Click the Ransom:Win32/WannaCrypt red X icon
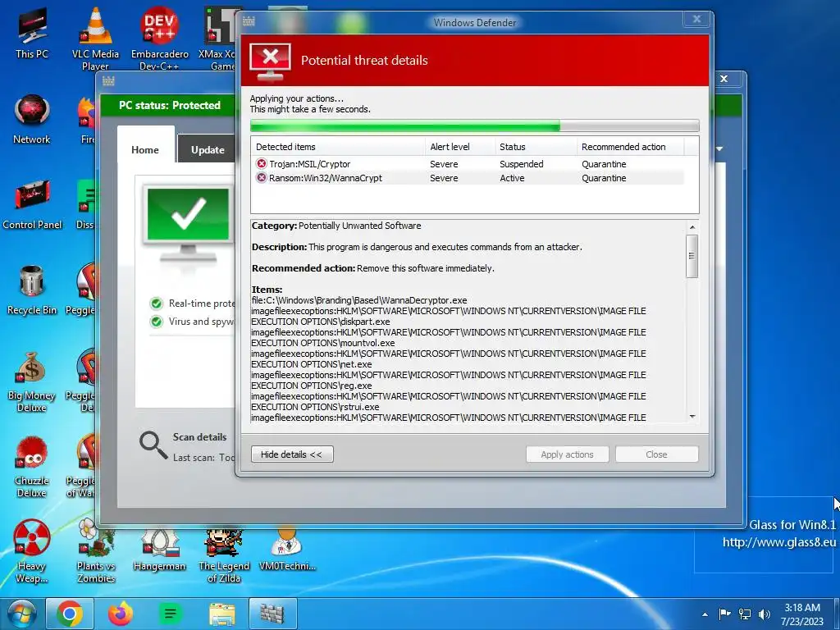The width and height of the screenshot is (840, 630). point(262,177)
